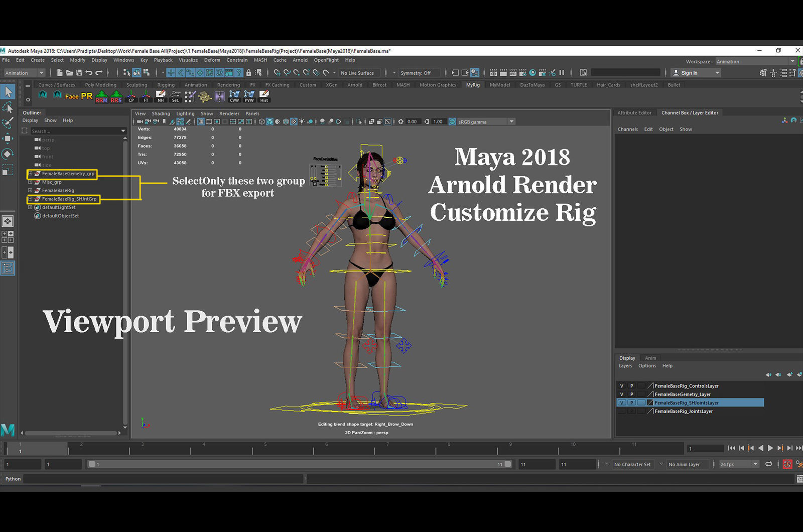Viewport: 803px width, 532px height.
Task: Click the RRM shelf icon
Action: tap(101, 96)
